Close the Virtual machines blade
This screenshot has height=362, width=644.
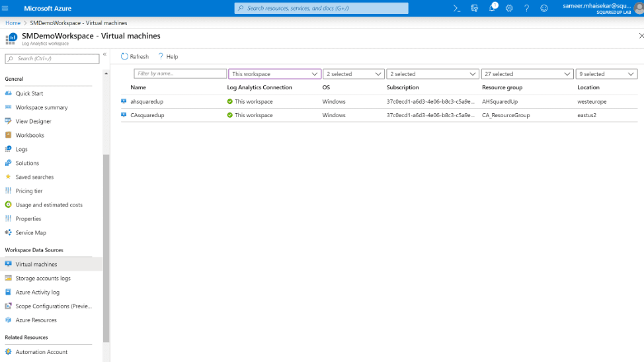click(641, 36)
